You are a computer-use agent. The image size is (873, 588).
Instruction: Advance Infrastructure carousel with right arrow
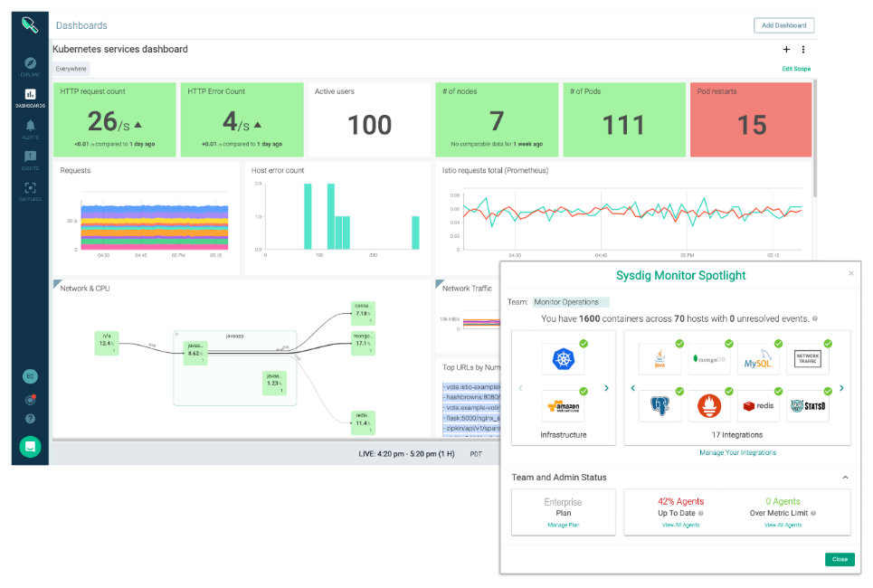point(606,388)
